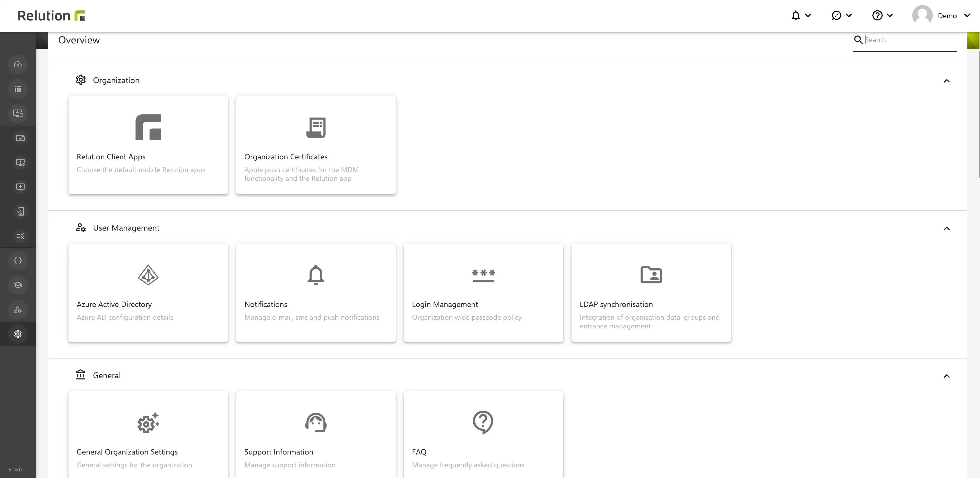The height and width of the screenshot is (478, 980).
Task: Select the settings gear sidebar icon
Action: click(x=18, y=334)
